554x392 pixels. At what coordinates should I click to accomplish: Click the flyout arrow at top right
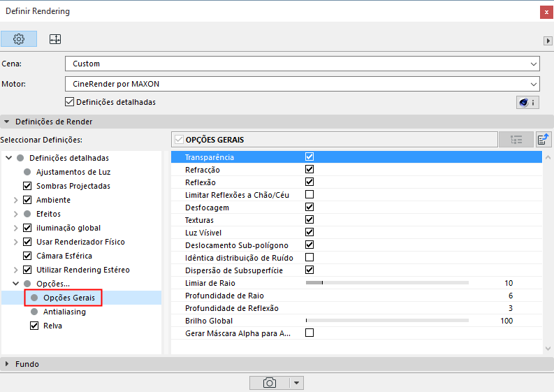coord(548,41)
